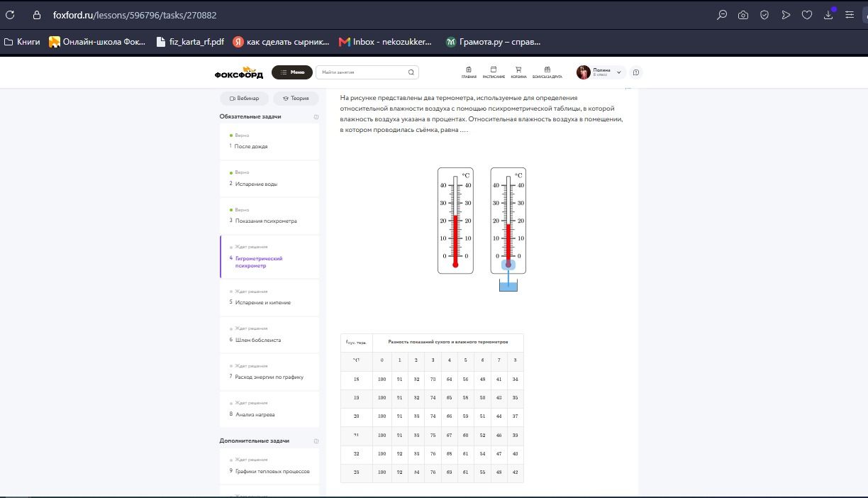
Task: Click the Foxford logo
Action: click(x=239, y=72)
